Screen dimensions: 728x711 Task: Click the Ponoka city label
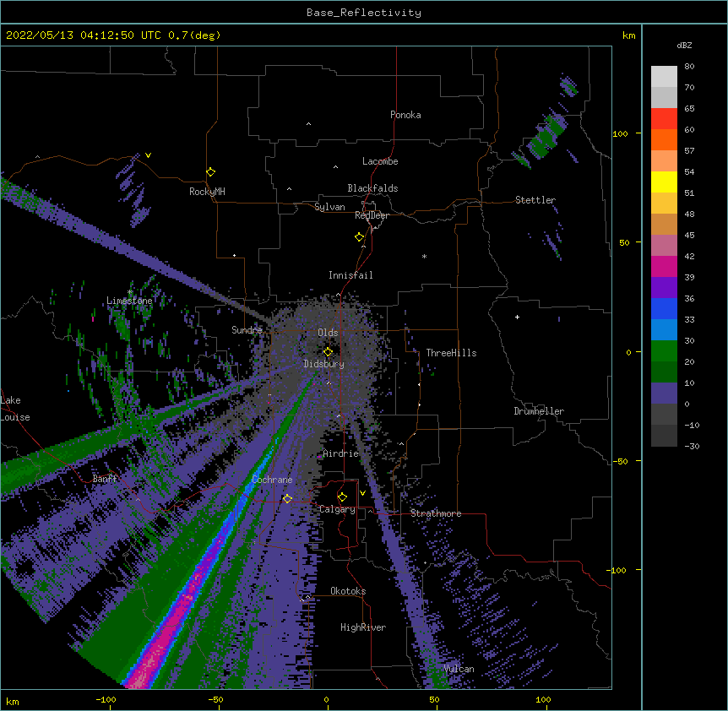[x=405, y=115]
